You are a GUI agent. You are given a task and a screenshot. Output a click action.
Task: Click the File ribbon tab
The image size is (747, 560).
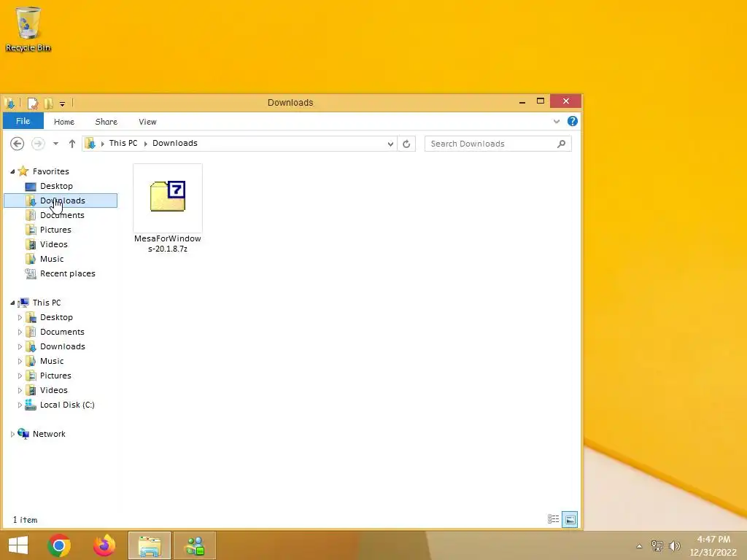(23, 121)
